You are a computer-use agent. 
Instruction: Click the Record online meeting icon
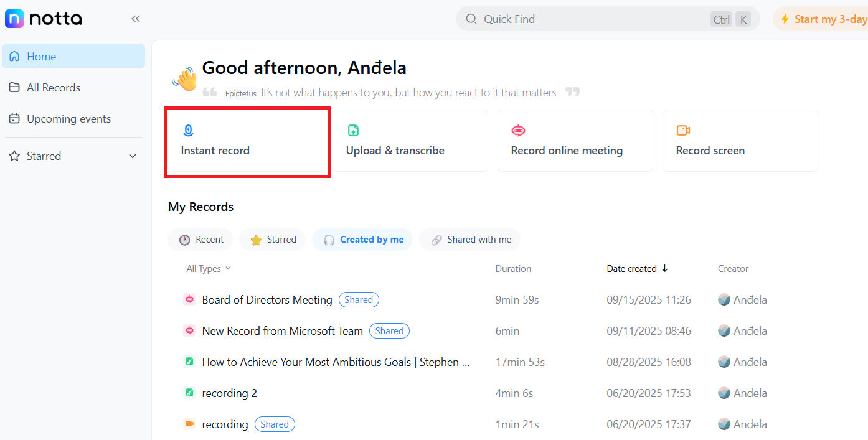click(x=518, y=130)
